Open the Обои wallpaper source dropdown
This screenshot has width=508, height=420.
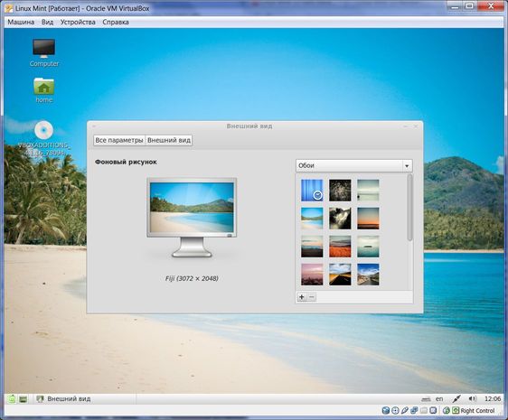tap(354, 165)
